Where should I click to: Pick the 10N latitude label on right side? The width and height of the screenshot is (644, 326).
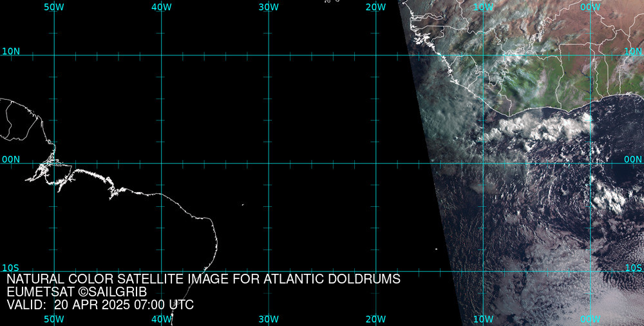[x=633, y=52]
